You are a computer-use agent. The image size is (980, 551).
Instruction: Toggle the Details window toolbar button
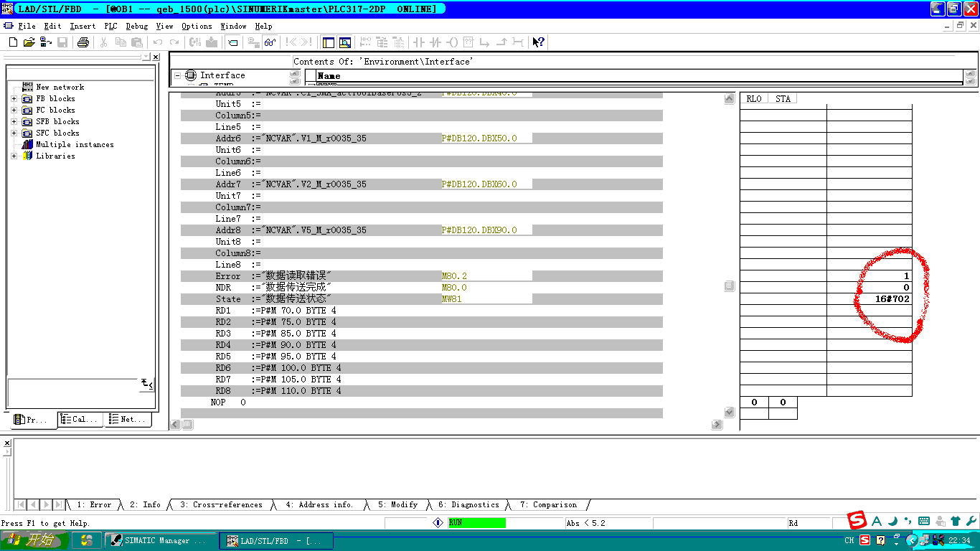point(344,42)
